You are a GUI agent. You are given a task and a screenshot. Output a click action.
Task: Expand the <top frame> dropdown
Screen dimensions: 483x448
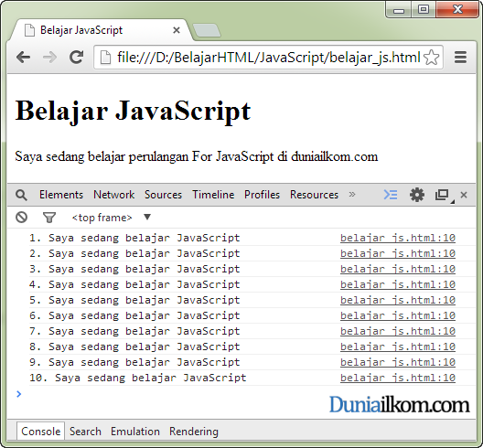[x=147, y=217]
